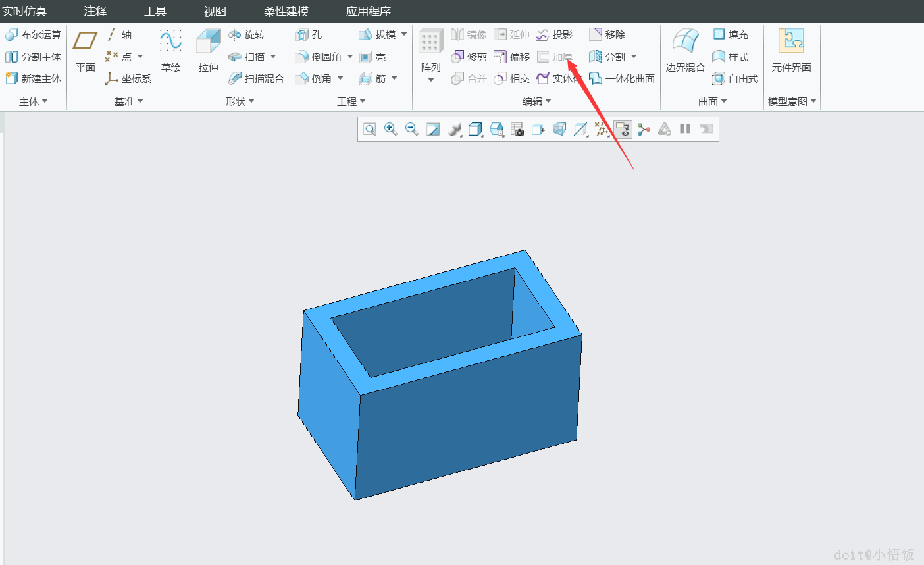924x565 pixels.
Task: Click the 偏移 offset tool
Action: coord(511,57)
